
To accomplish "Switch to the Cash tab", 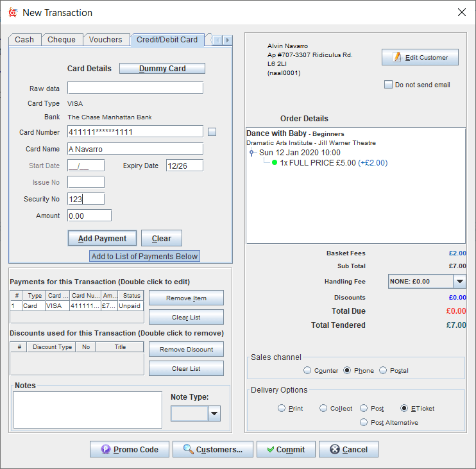I will click(x=24, y=40).
